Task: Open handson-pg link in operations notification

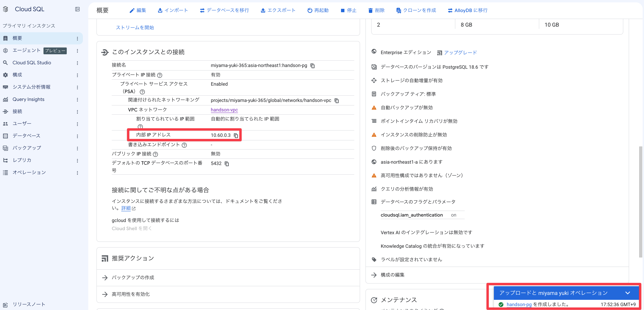Action: [x=519, y=305]
